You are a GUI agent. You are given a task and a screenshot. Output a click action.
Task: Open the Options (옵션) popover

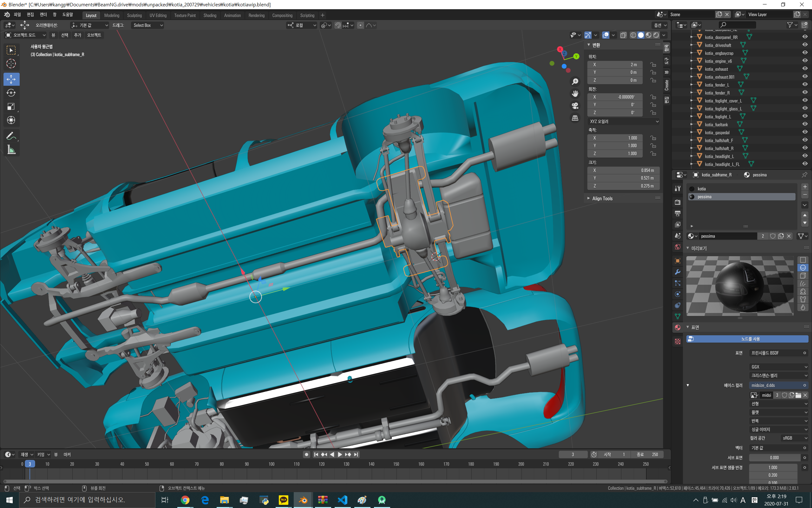(660, 25)
